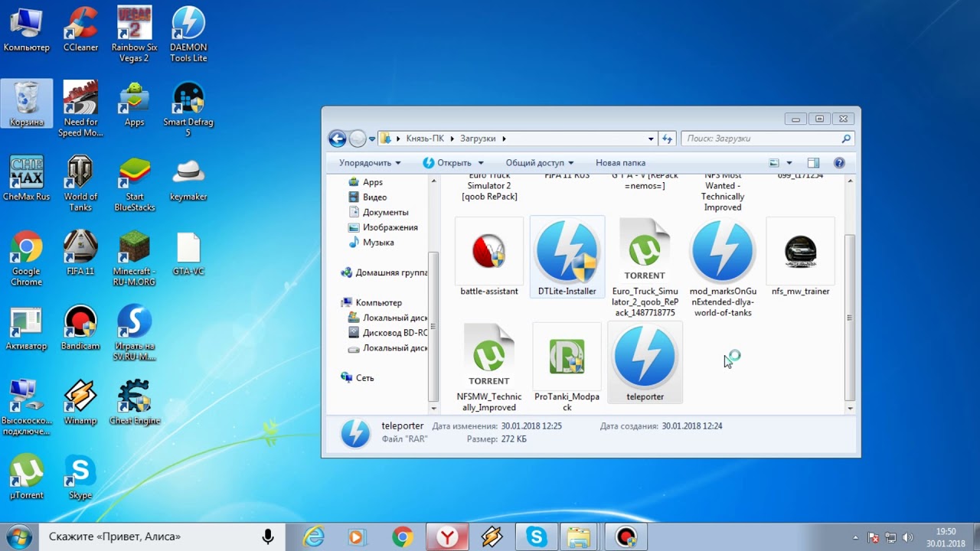Screen dimensions: 980x551
Task: Select mod_marksOnGunExtended archive file
Action: 723,268
